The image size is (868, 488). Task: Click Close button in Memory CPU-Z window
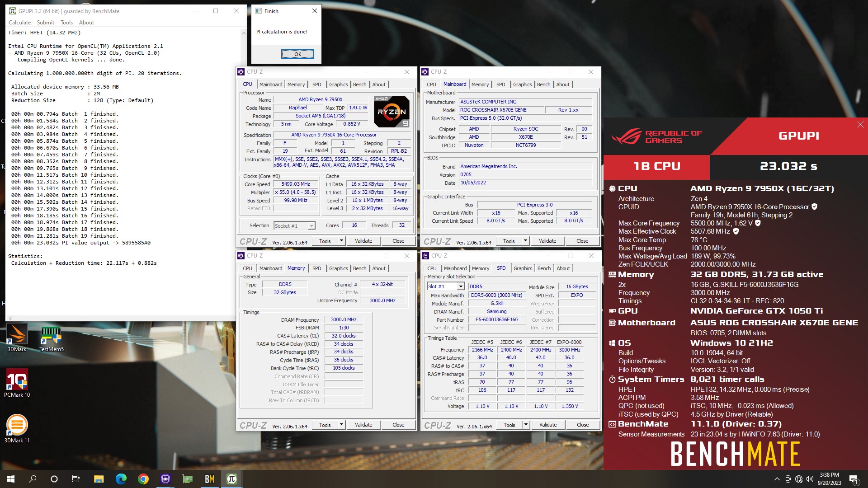(x=398, y=425)
